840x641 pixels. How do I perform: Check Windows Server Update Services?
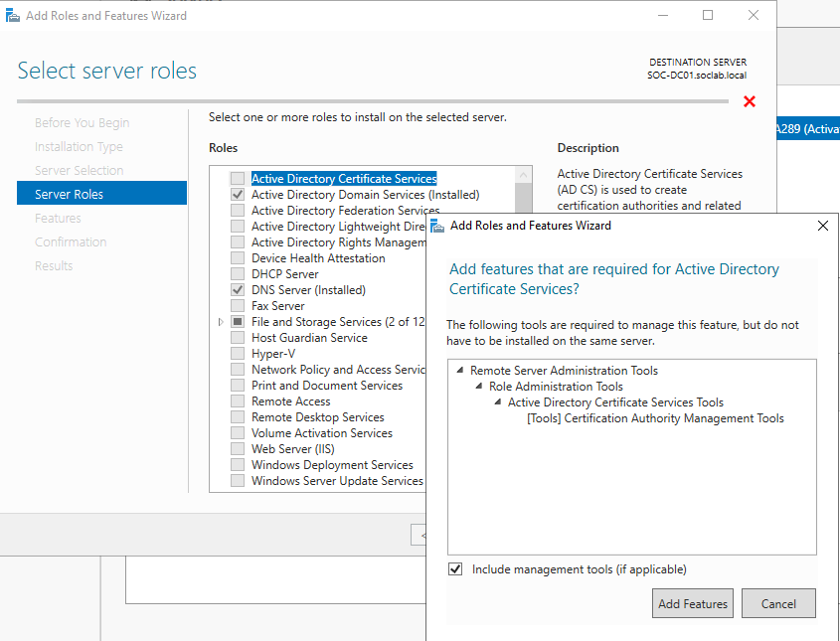pos(238,481)
